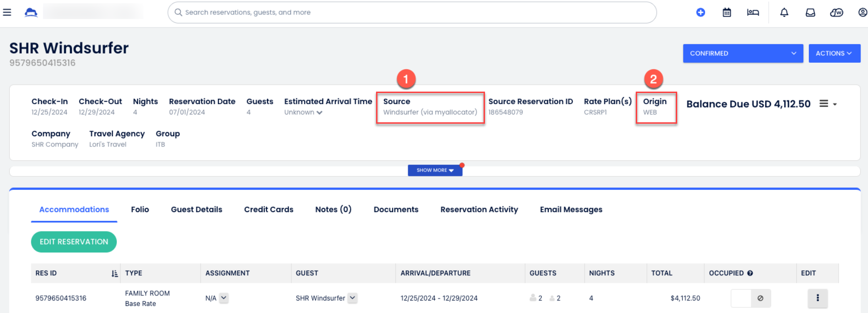
Task: Sort the table by RES ID column
Action: (x=114, y=273)
